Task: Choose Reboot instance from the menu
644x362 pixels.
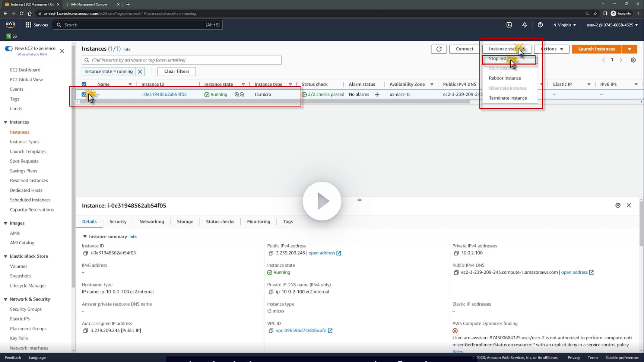Action: (505, 78)
